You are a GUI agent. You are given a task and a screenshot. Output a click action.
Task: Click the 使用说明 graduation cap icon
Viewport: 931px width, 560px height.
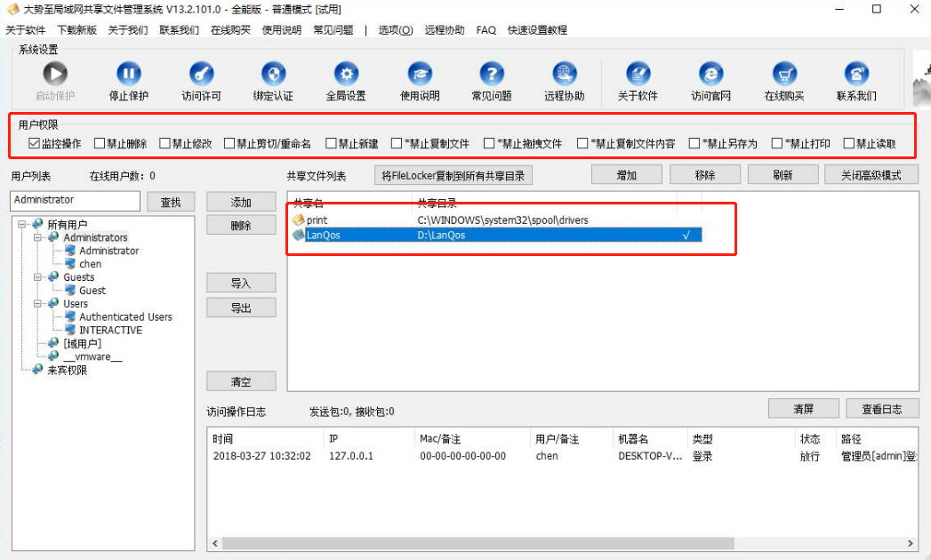pos(419,74)
